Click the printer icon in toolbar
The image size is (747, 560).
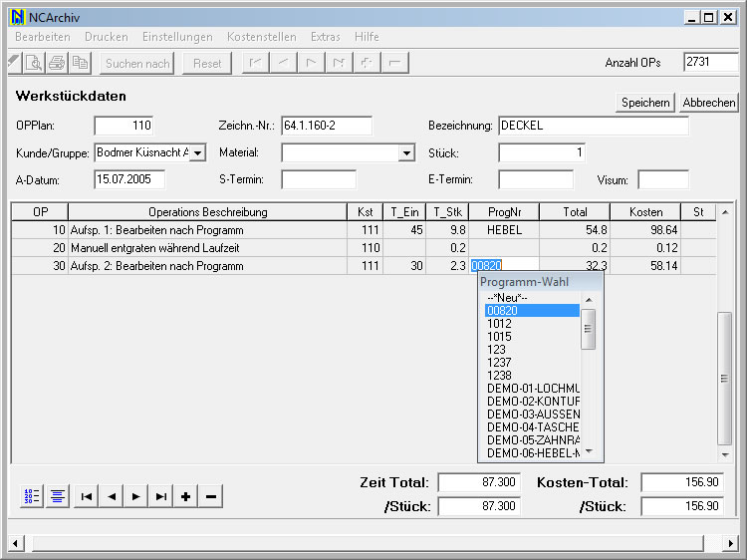57,63
